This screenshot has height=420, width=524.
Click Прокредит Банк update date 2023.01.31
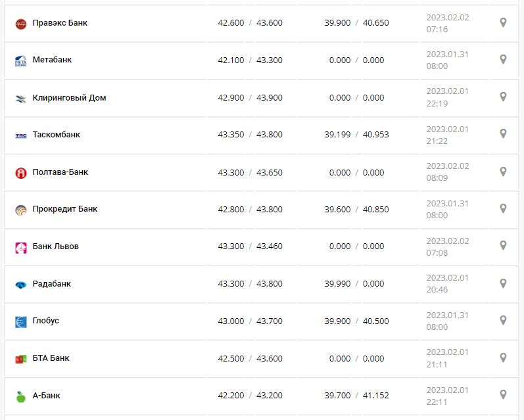pos(447,203)
